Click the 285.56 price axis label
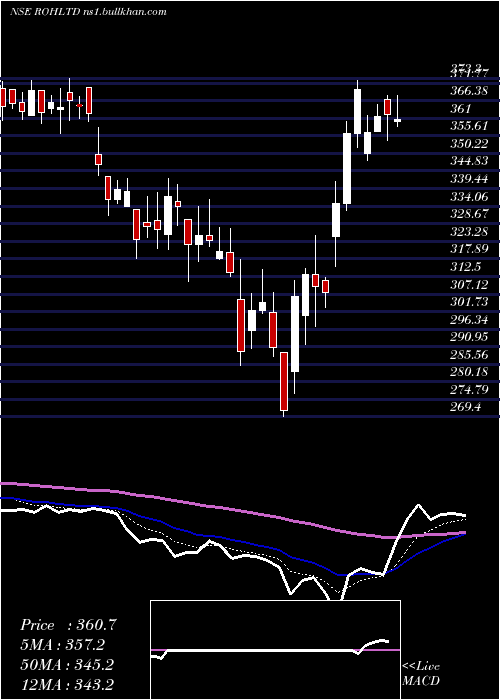The image size is (500, 700). click(470, 354)
